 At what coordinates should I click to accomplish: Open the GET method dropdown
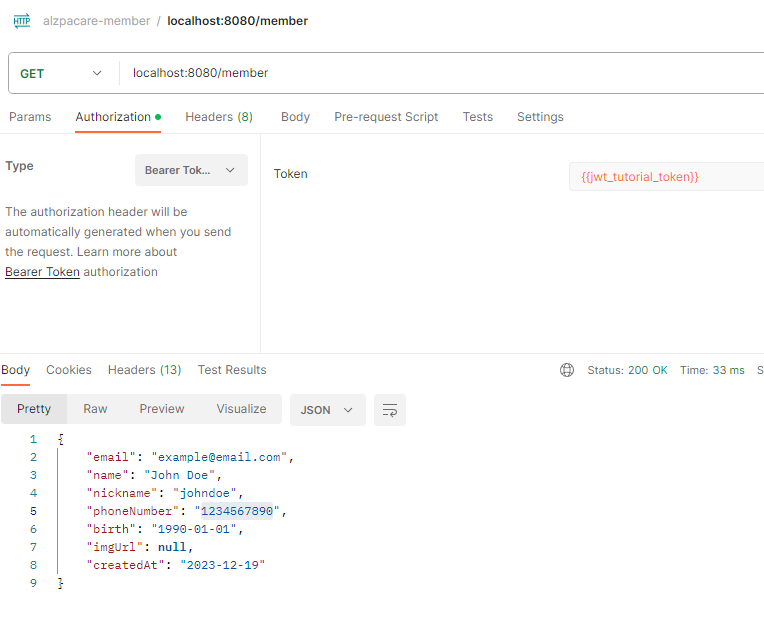(x=61, y=73)
